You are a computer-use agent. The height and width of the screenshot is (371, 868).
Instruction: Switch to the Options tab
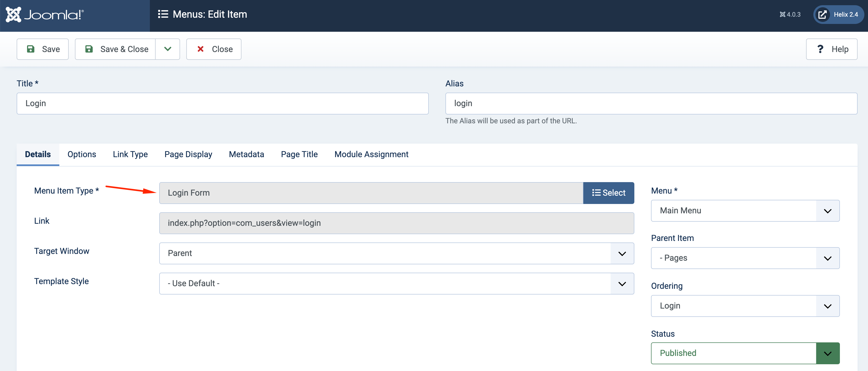click(81, 154)
